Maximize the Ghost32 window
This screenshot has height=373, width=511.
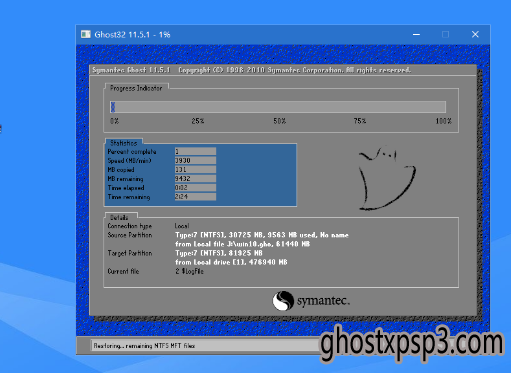coord(445,34)
